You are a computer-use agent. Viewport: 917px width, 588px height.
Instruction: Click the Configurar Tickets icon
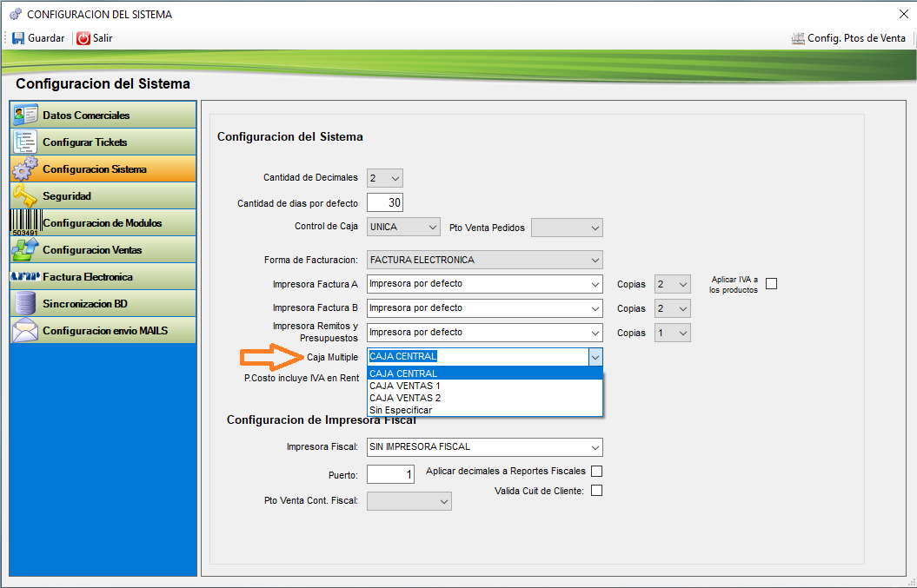point(25,142)
